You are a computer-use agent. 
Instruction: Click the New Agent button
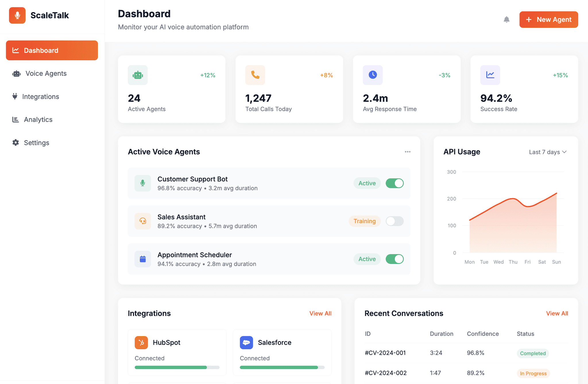548,20
